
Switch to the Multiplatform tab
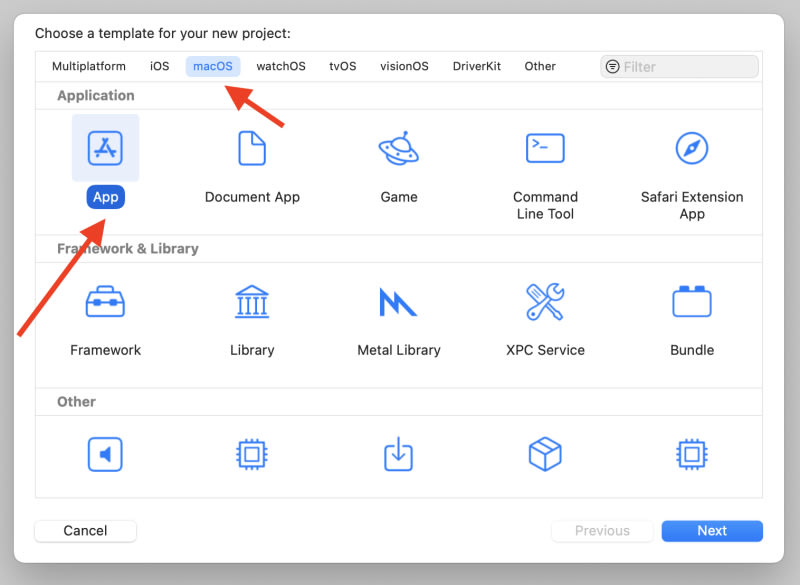click(x=89, y=67)
